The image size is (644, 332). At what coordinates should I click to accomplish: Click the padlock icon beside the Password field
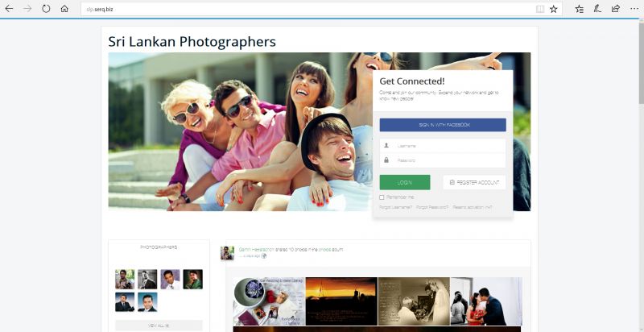pyautogui.click(x=386, y=160)
